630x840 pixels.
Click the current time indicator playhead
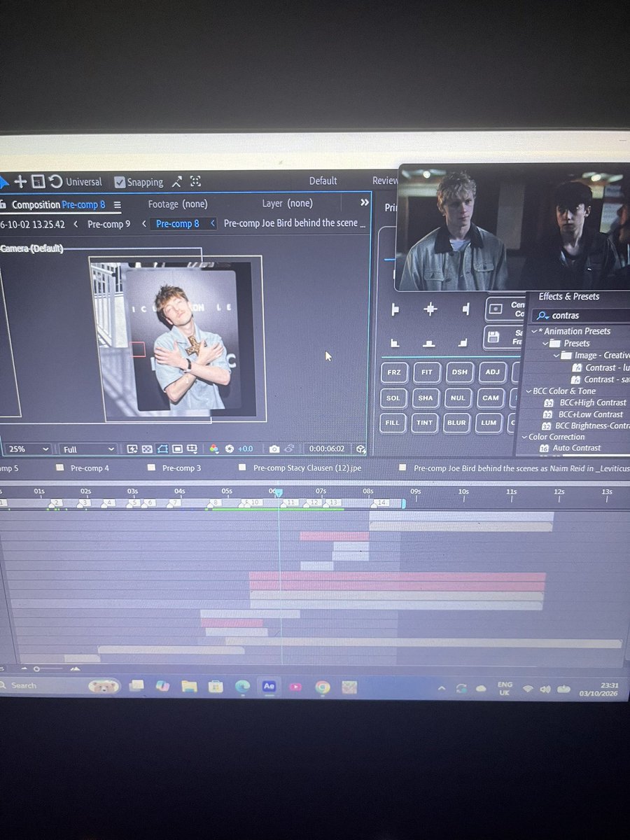278,492
